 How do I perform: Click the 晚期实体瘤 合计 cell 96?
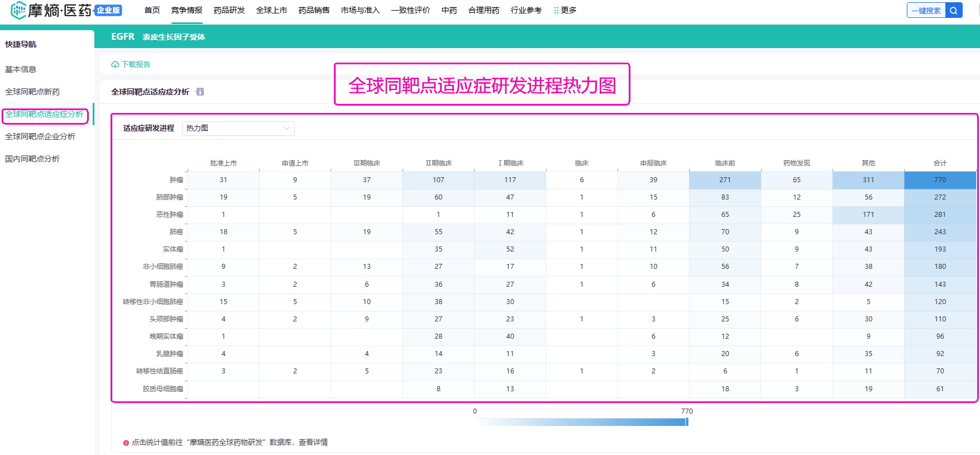[x=940, y=336]
